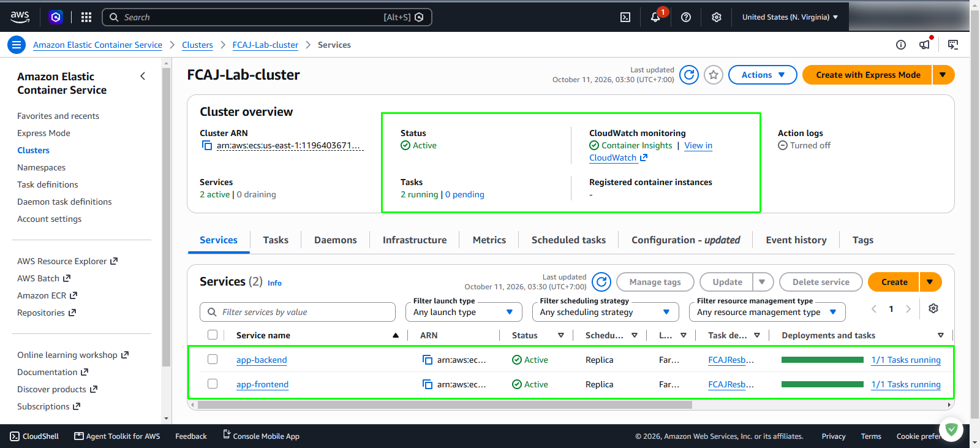Copy the cluster ARN
The image size is (980, 448).
207,146
